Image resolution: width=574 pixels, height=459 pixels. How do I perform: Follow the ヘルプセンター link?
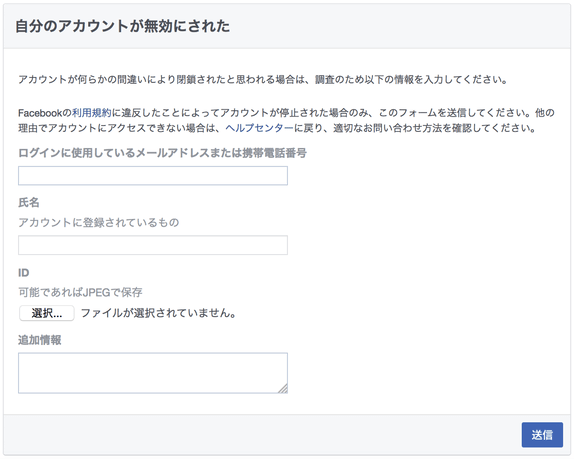260,128
